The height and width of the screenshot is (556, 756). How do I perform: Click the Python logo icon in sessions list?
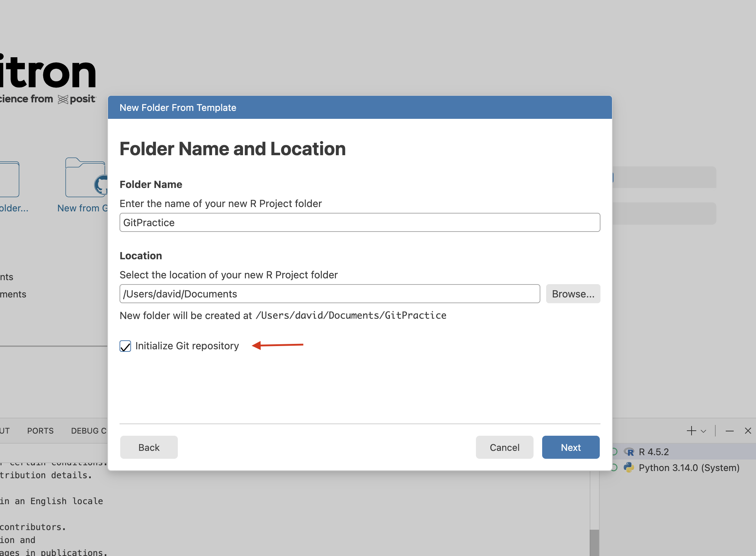pyautogui.click(x=629, y=467)
